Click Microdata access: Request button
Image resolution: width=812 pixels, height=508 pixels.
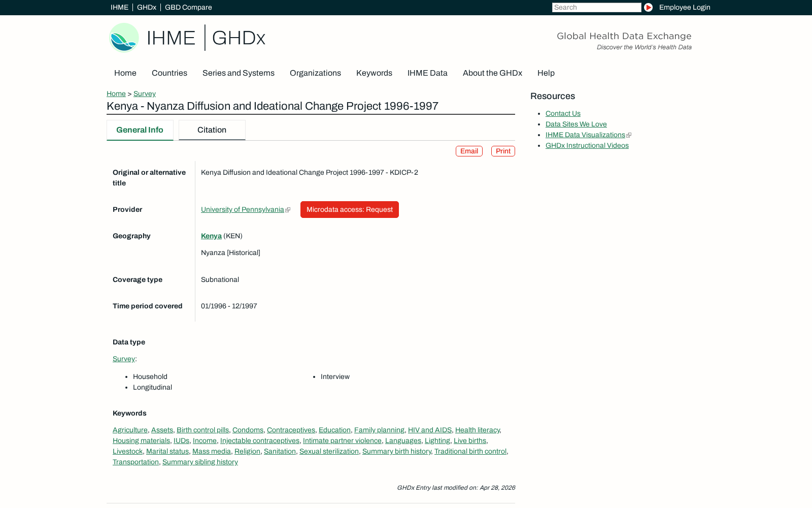[x=350, y=209]
